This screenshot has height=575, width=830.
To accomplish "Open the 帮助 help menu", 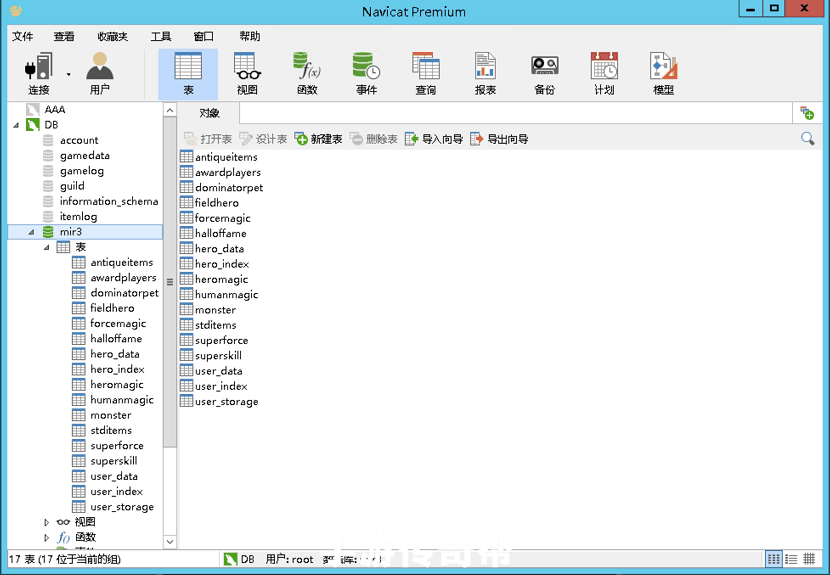I will (x=250, y=36).
